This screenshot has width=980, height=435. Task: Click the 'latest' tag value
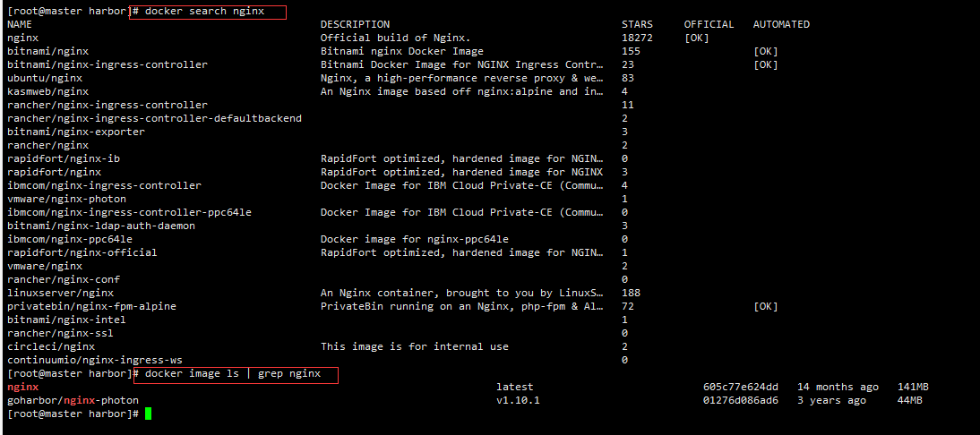click(515, 387)
